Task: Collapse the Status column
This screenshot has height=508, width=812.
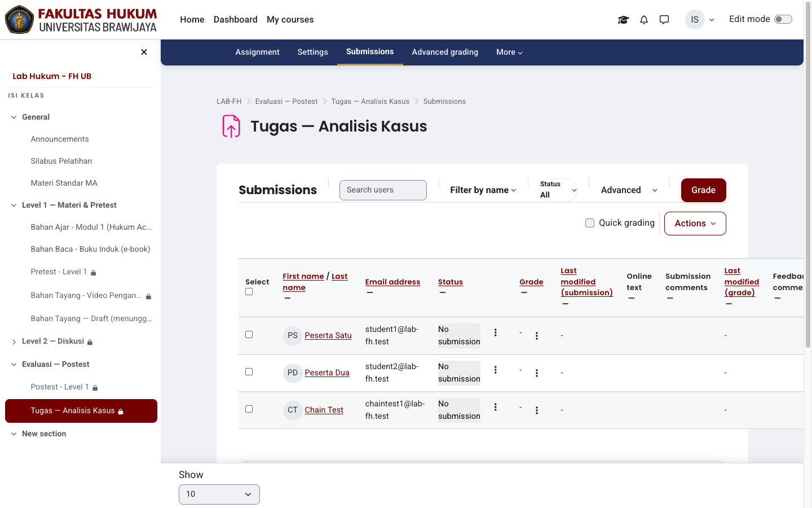Action: [443, 292]
